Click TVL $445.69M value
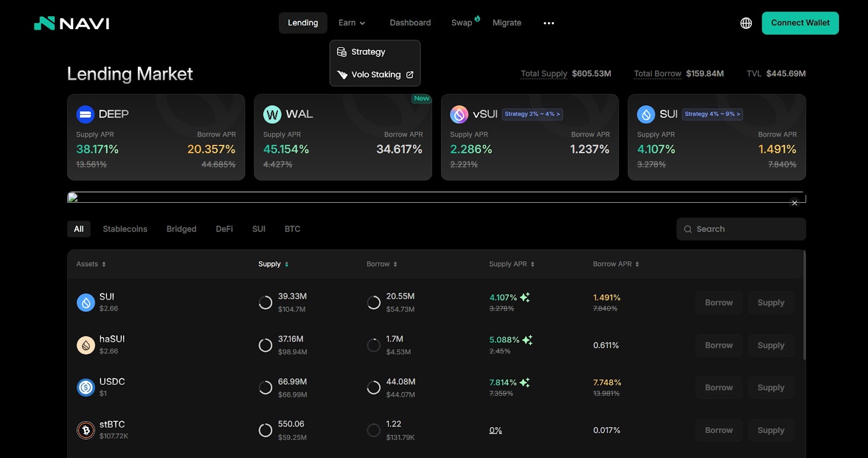868x458 pixels. point(786,74)
